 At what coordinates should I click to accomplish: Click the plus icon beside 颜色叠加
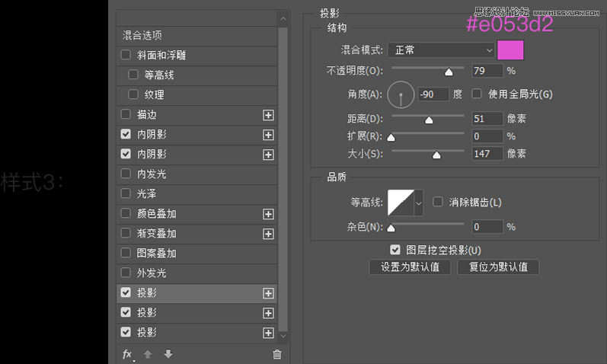pyautogui.click(x=268, y=214)
